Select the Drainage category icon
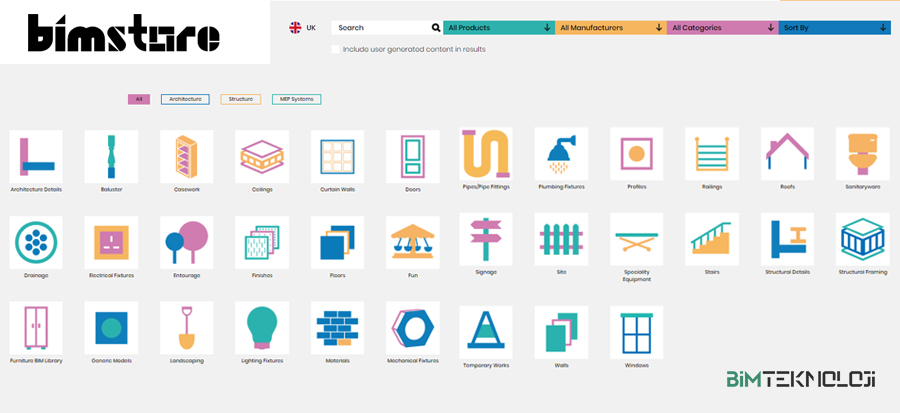The height and width of the screenshot is (413, 900). 35,243
